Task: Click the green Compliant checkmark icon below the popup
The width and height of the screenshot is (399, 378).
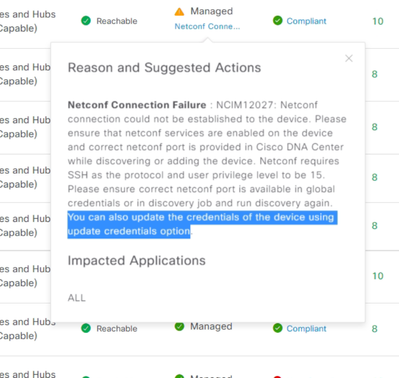Action: [x=278, y=328]
